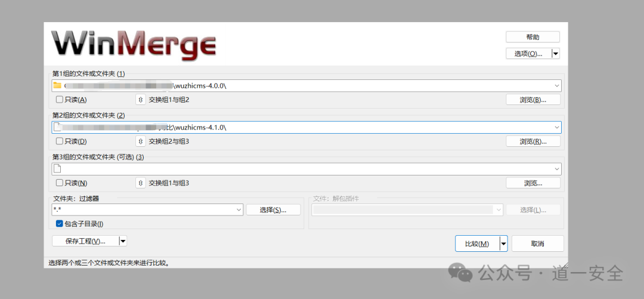Enable the 只读(D) checkbox

tap(60, 141)
